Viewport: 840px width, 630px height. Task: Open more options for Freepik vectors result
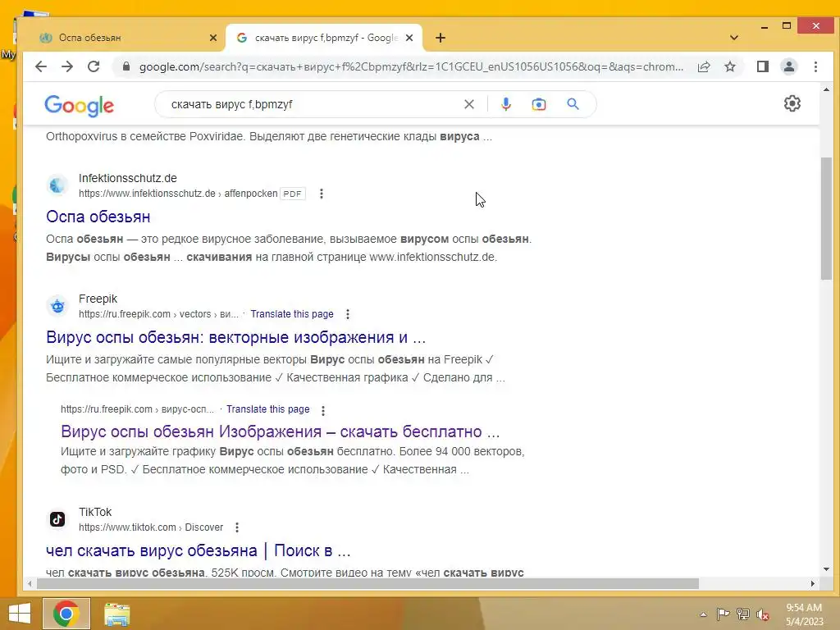(348, 314)
